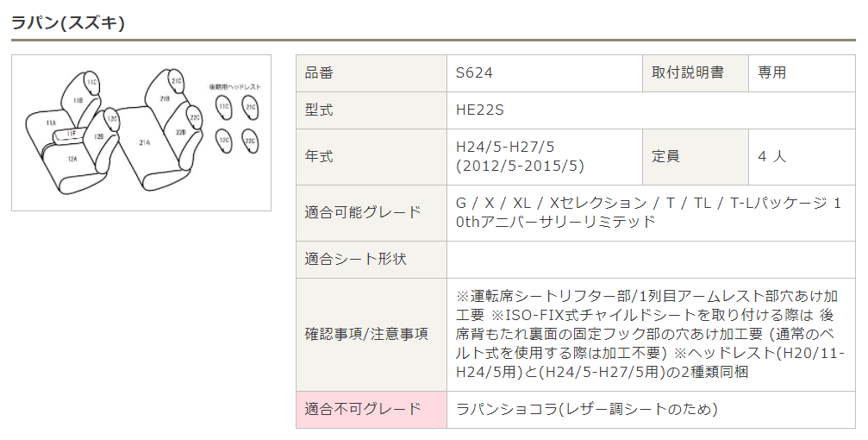Click the 確認事項/注意事項 header cell
868x440 pixels.
(x=372, y=334)
